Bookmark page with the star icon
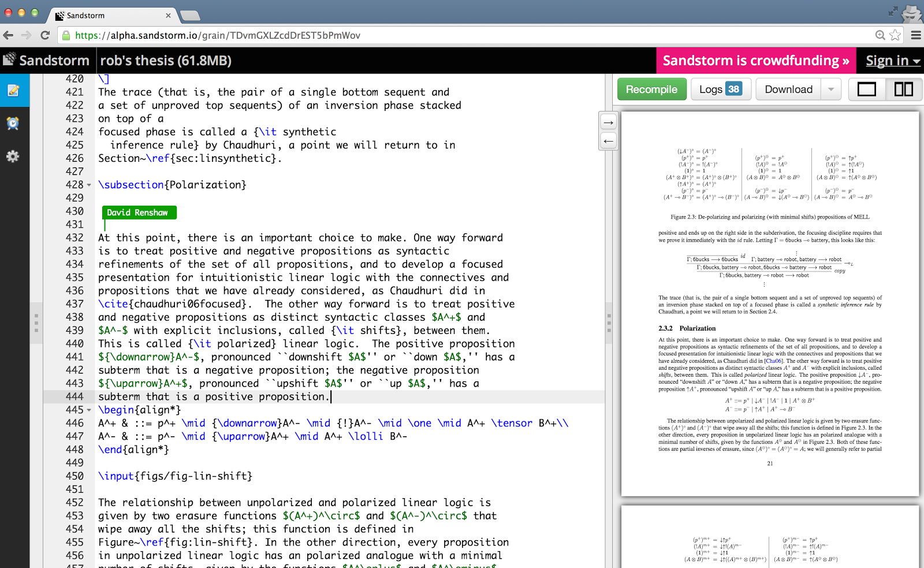Viewport: 924px width, 568px height. 895,35
